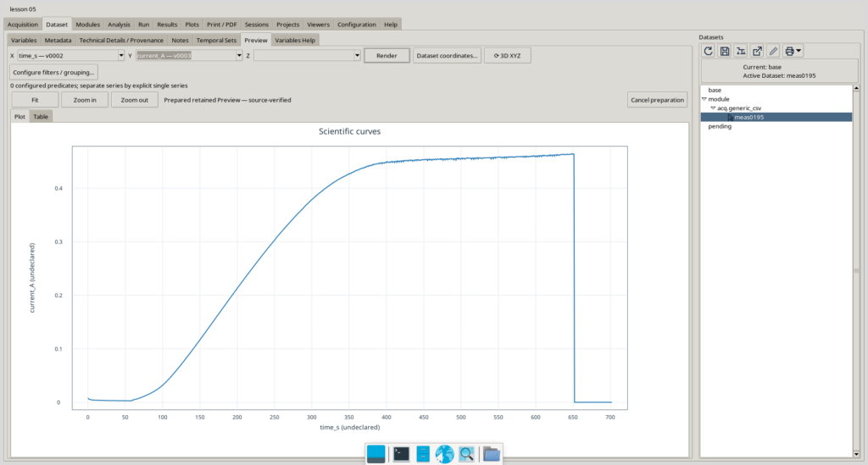Click the Zoom out button
This screenshot has width=868, height=465.
click(135, 100)
